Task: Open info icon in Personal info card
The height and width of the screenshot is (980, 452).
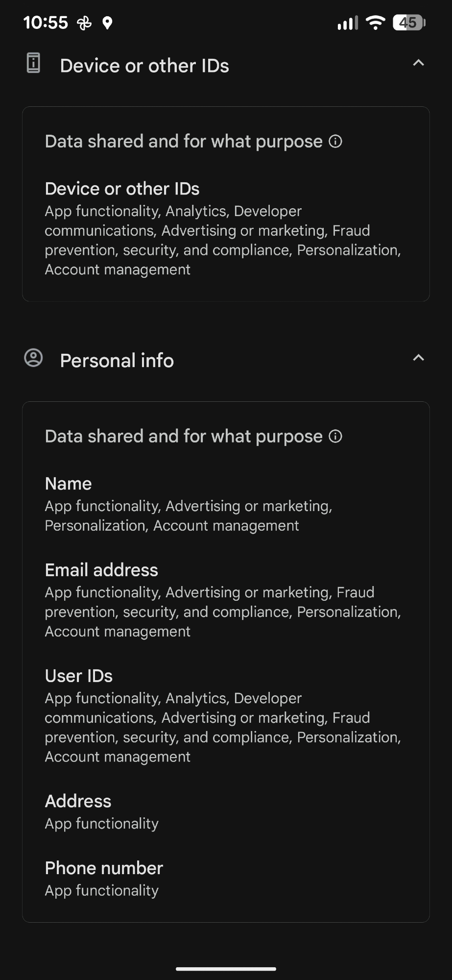Action: tap(335, 437)
